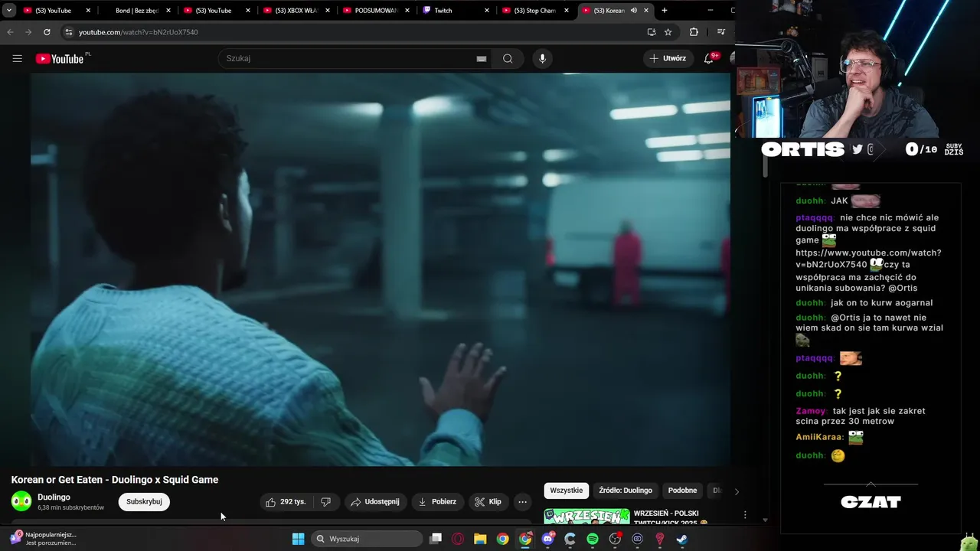Image resolution: width=980 pixels, height=551 pixels.
Task: Select the Wszystkie filter chip
Action: point(567,491)
